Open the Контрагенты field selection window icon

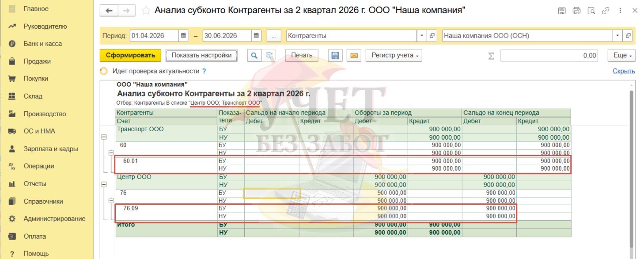(432, 36)
